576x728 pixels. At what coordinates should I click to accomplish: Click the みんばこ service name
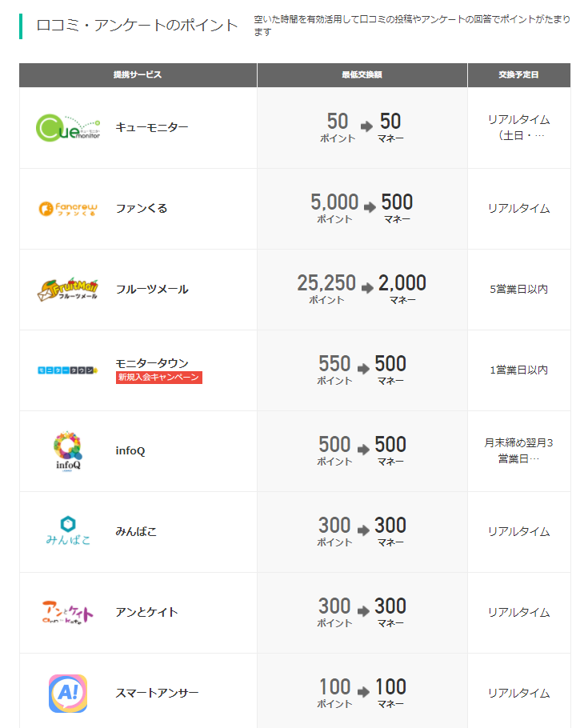(136, 531)
